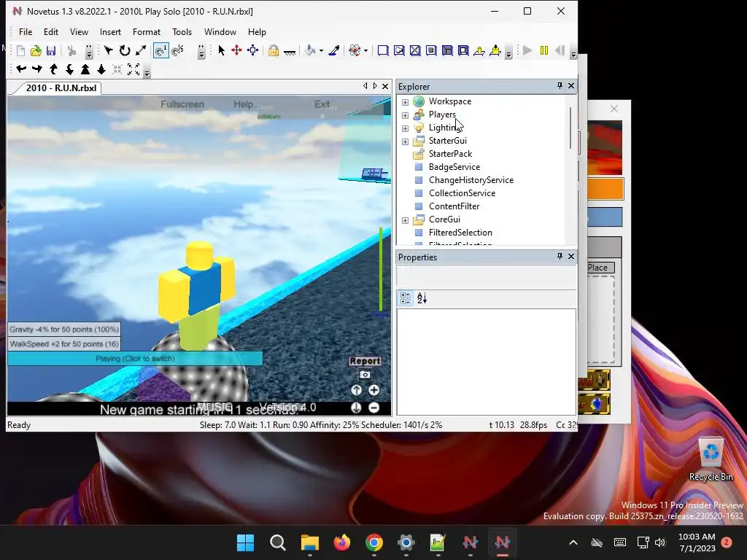Open the material dropdown arrow
This screenshot has height=560, width=747.
366,50
